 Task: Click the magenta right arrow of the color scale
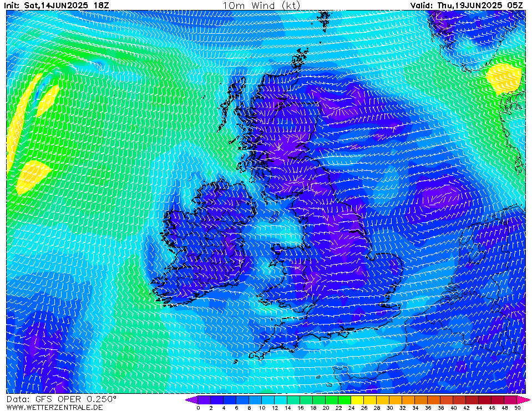(x=523, y=400)
